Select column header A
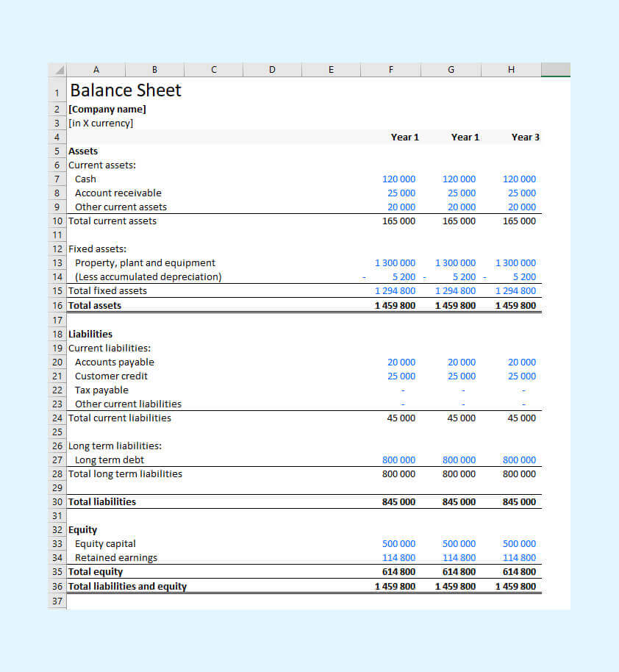The image size is (619, 672). coord(96,69)
